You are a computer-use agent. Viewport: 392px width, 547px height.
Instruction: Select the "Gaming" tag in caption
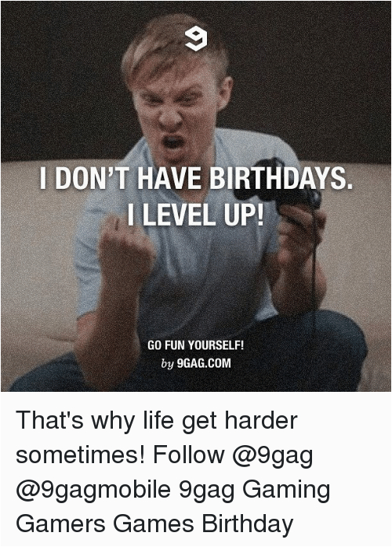coord(286,491)
